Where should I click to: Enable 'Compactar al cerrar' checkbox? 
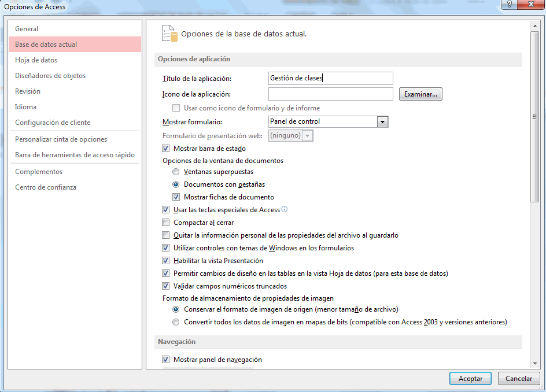coord(166,223)
